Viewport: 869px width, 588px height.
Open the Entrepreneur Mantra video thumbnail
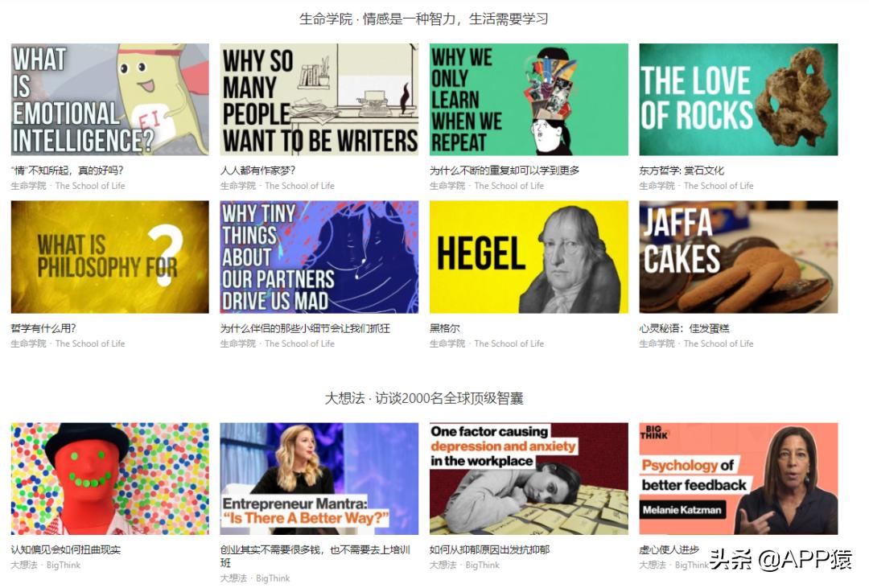[x=319, y=479]
